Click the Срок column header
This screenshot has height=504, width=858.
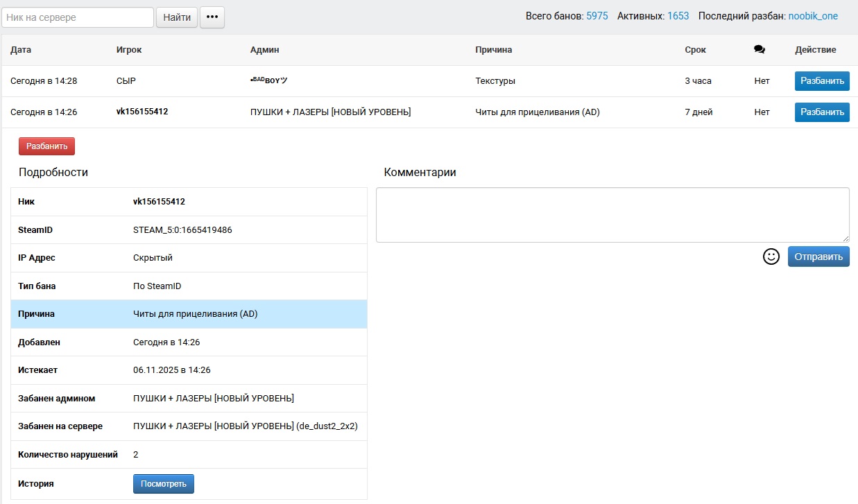695,50
